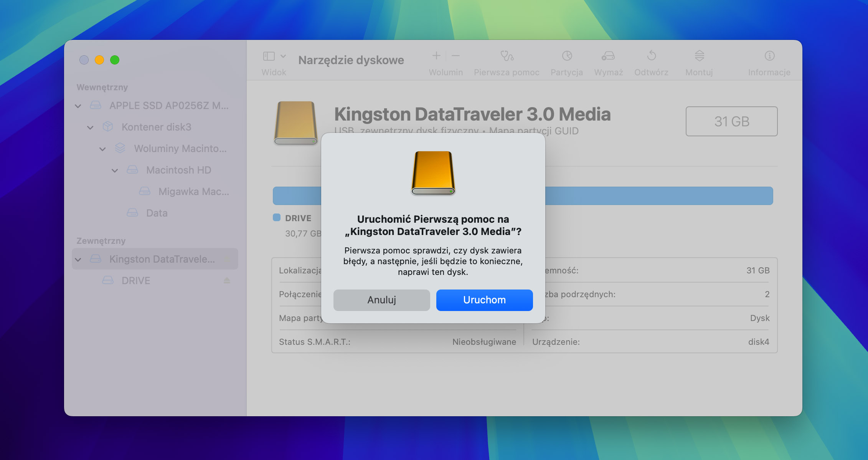Click the Woluminy Macintosh layers icon
The height and width of the screenshot is (460, 868).
(x=120, y=148)
